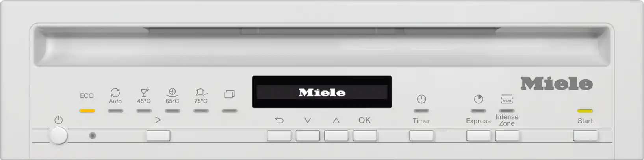Toggle the Express option button

point(479,136)
